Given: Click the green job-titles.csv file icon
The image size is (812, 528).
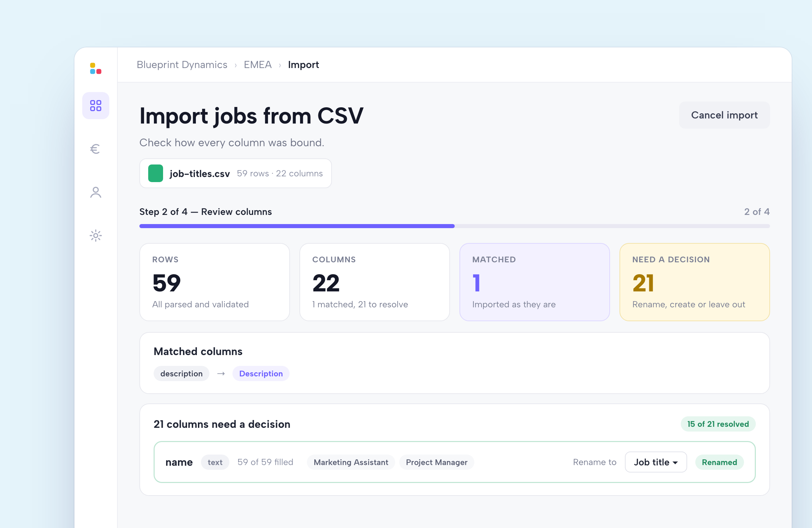Looking at the screenshot, I should click(156, 173).
